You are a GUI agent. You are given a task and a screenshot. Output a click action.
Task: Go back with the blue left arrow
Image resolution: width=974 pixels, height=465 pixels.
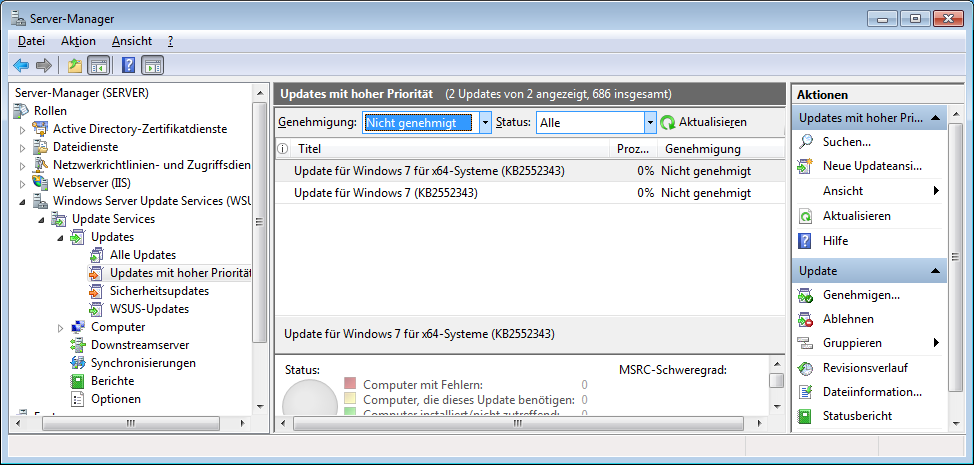click(x=21, y=65)
